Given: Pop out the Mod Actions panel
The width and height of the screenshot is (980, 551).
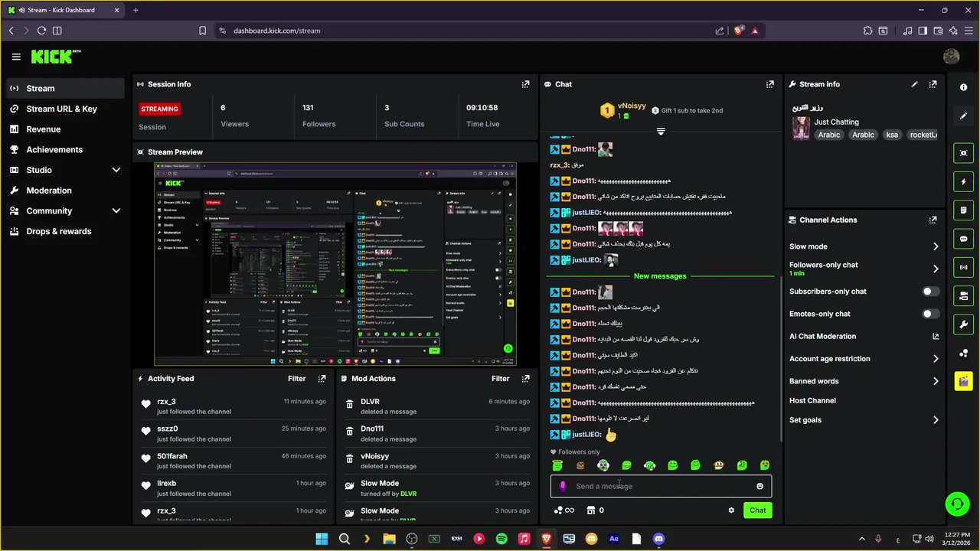Looking at the screenshot, I should click(x=525, y=378).
